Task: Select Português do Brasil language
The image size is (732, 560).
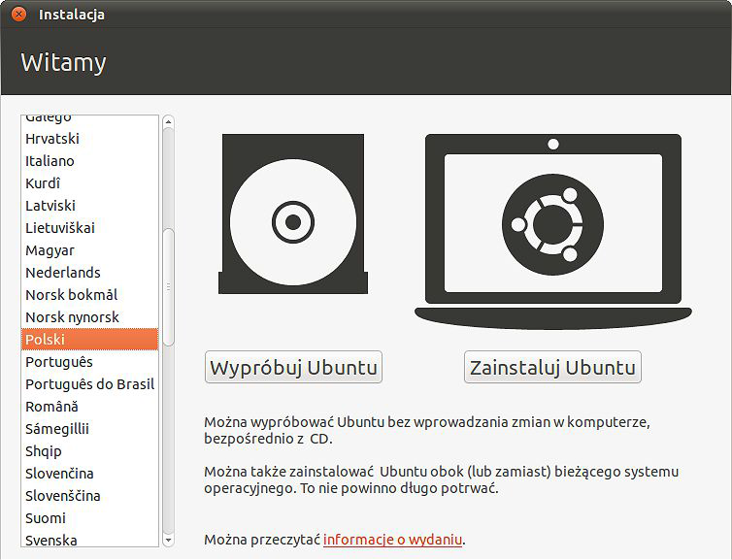Action: pos(89,384)
